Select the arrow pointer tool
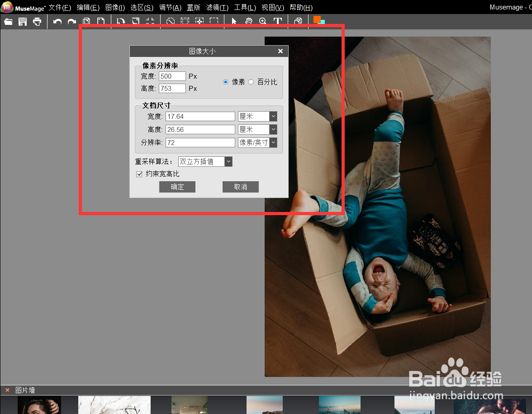This screenshot has height=414, width=532. pyautogui.click(x=234, y=21)
